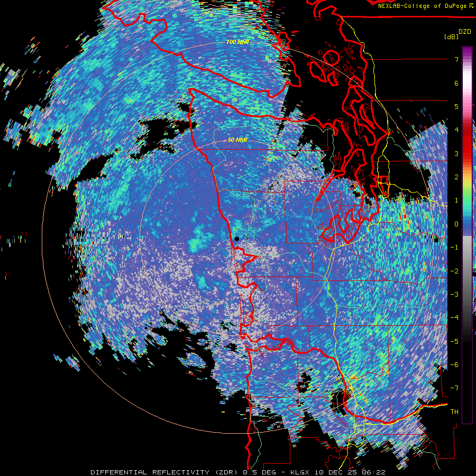Click the 50 NMI range ring label
The image size is (476, 476).
pos(237,140)
